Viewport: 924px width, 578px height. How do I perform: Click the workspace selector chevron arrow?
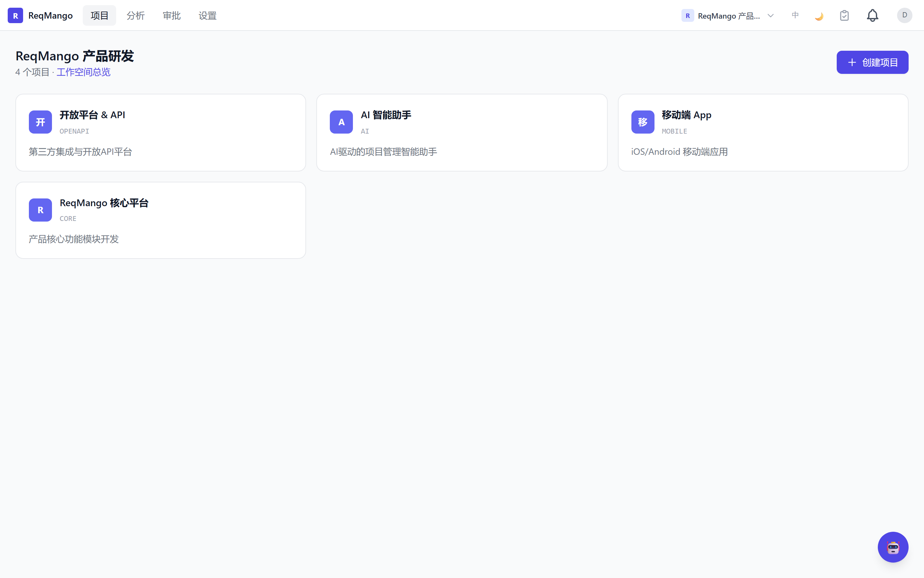(x=771, y=16)
